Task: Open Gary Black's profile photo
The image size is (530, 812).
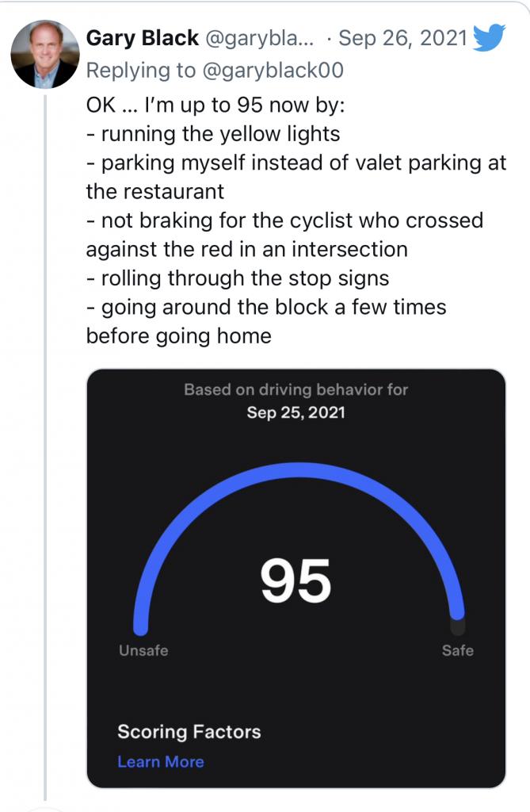Action: (x=45, y=55)
